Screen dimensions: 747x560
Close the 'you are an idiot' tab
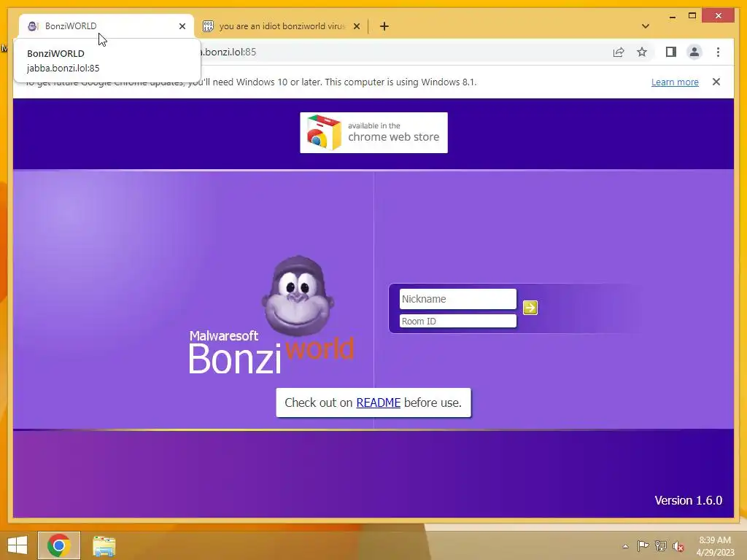coord(356,26)
